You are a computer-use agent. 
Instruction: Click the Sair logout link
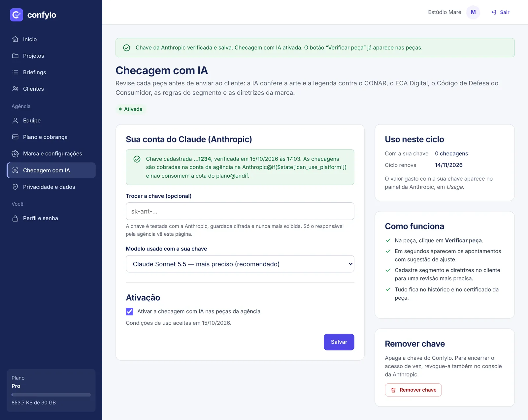tap(500, 12)
